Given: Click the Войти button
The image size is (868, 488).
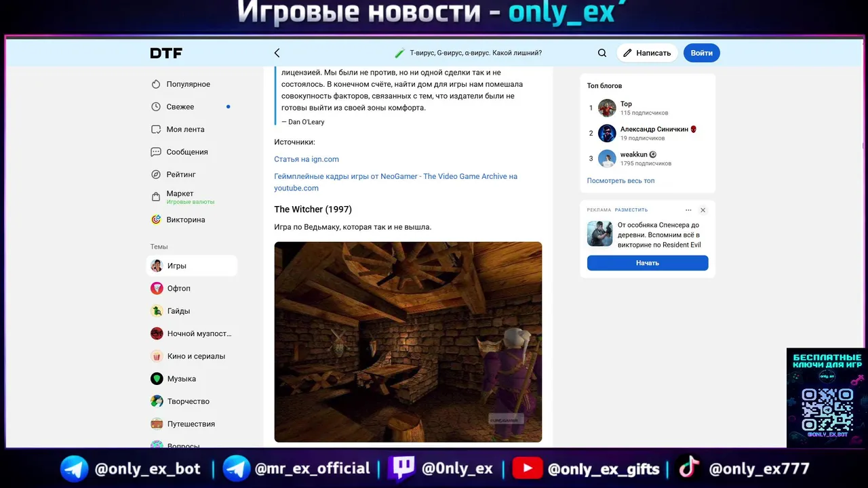Looking at the screenshot, I should 702,53.
